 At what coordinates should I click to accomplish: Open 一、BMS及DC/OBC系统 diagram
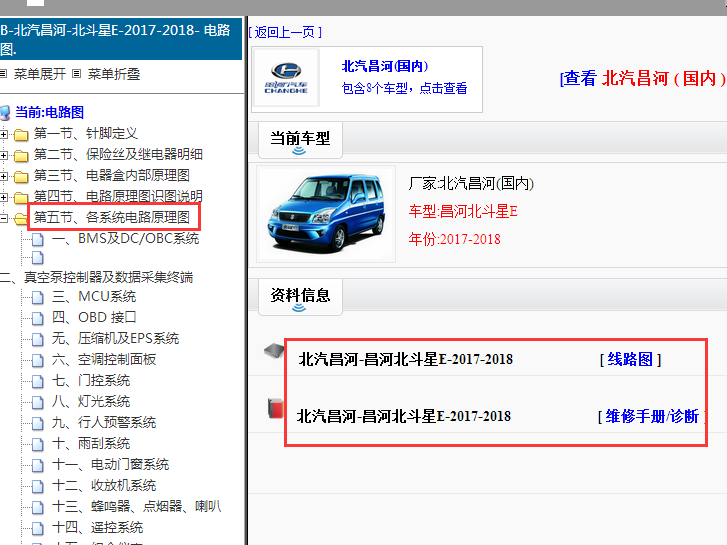click(x=125, y=238)
